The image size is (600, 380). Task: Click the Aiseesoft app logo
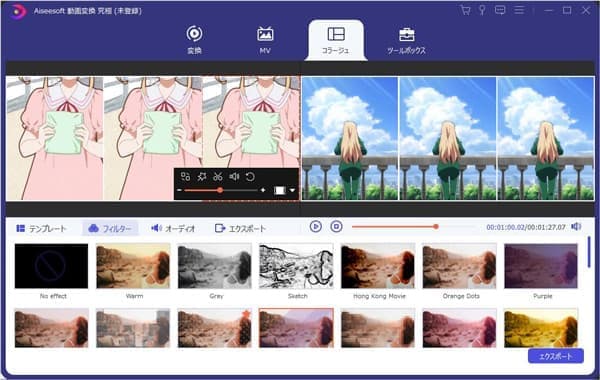(17, 11)
